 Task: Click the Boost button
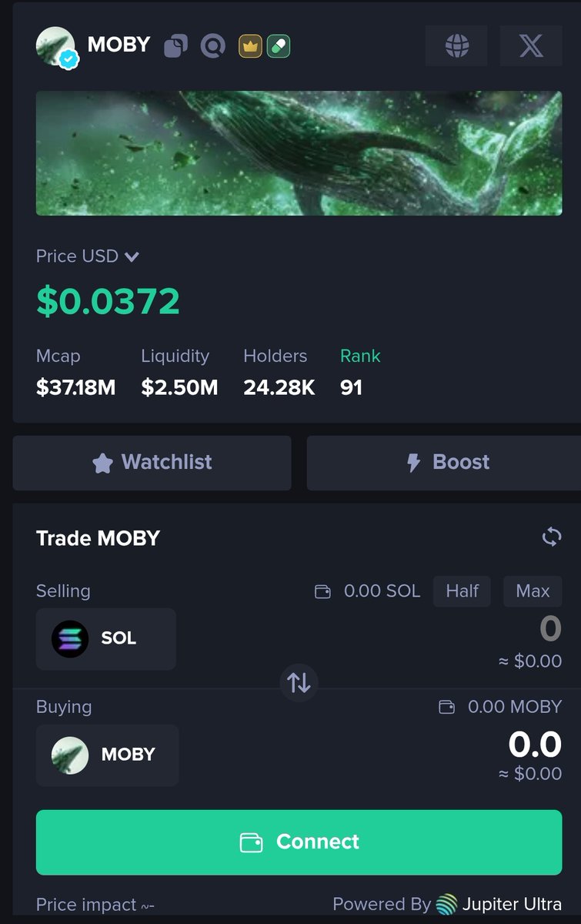444,463
